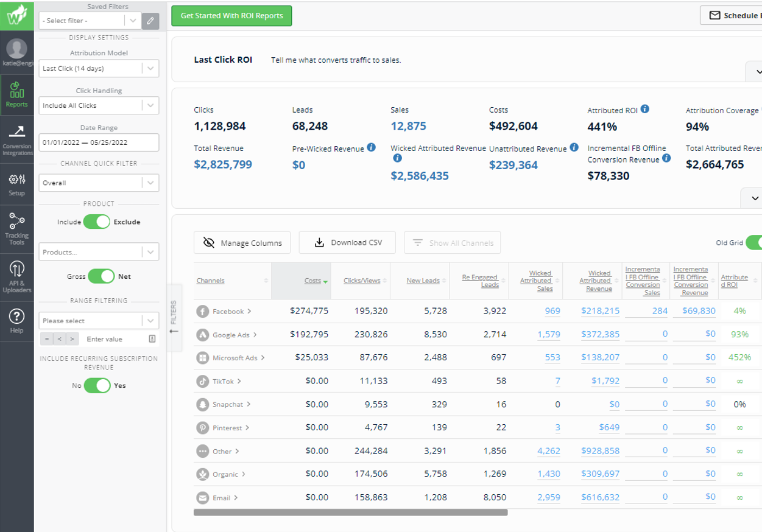Click the Date Range input field
The image size is (762, 532).
click(98, 142)
